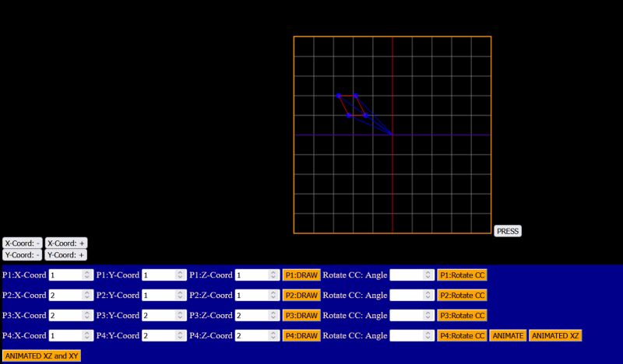Screen dimensions: 623x364
Task: Click the P4 Angle spinner arrows
Action: click(x=428, y=336)
